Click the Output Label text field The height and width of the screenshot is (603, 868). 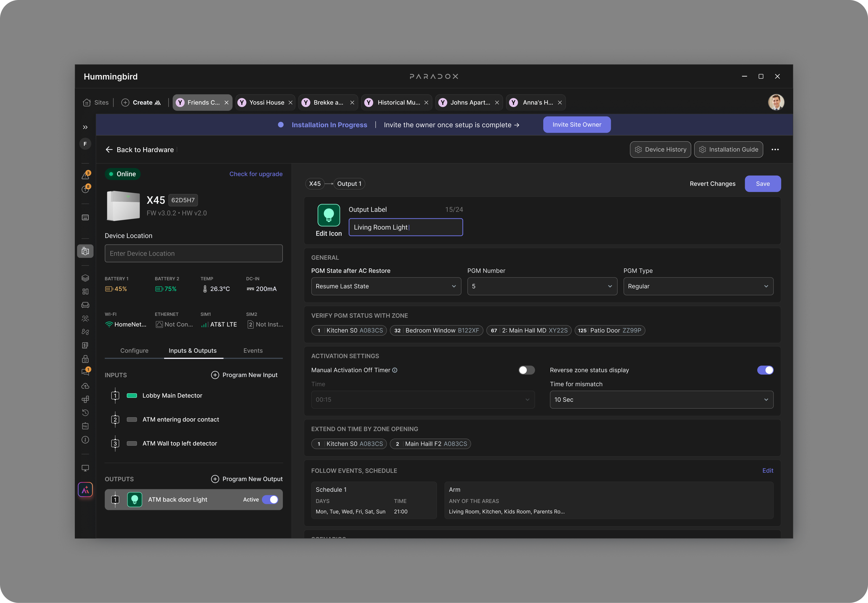click(x=406, y=227)
